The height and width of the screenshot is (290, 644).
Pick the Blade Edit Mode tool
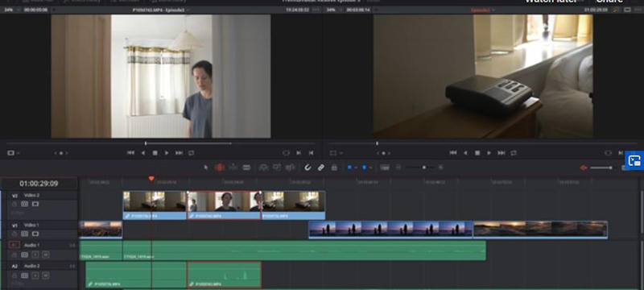point(246,168)
